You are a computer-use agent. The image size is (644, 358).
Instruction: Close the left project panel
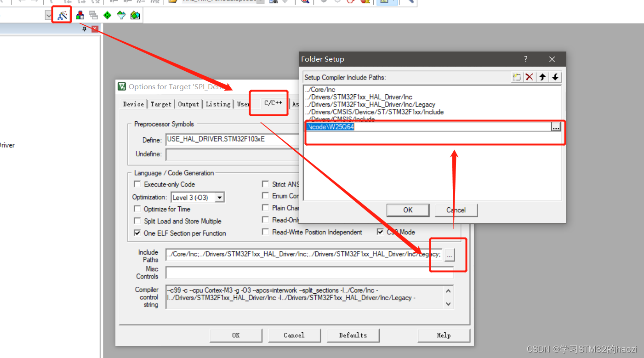coord(95,29)
